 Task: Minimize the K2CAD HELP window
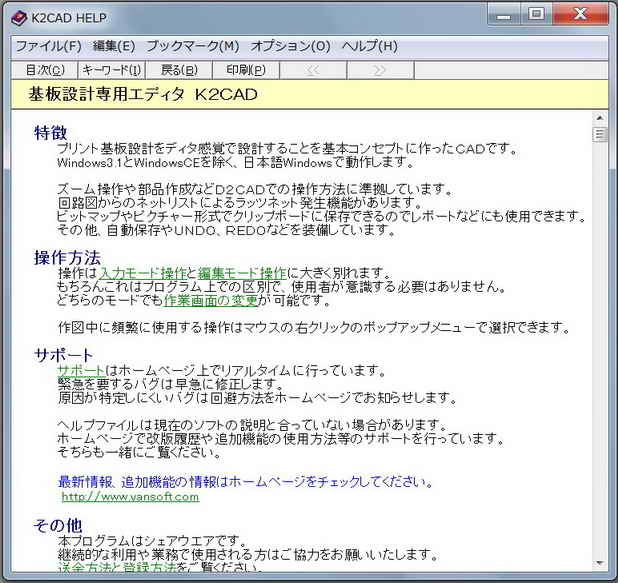pos(504,15)
